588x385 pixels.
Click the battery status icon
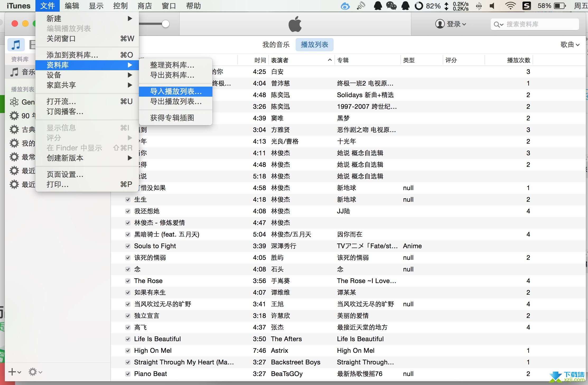coord(560,6)
